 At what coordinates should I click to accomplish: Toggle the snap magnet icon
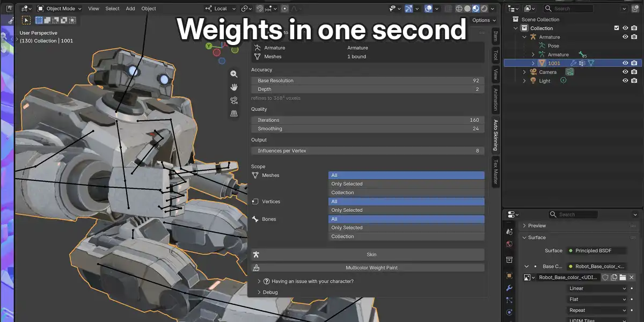pyautogui.click(x=260, y=9)
